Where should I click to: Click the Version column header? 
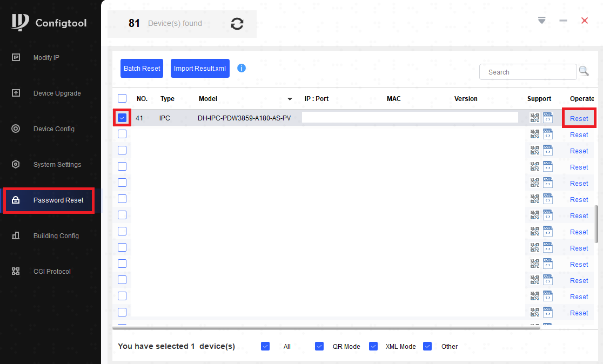pos(466,99)
